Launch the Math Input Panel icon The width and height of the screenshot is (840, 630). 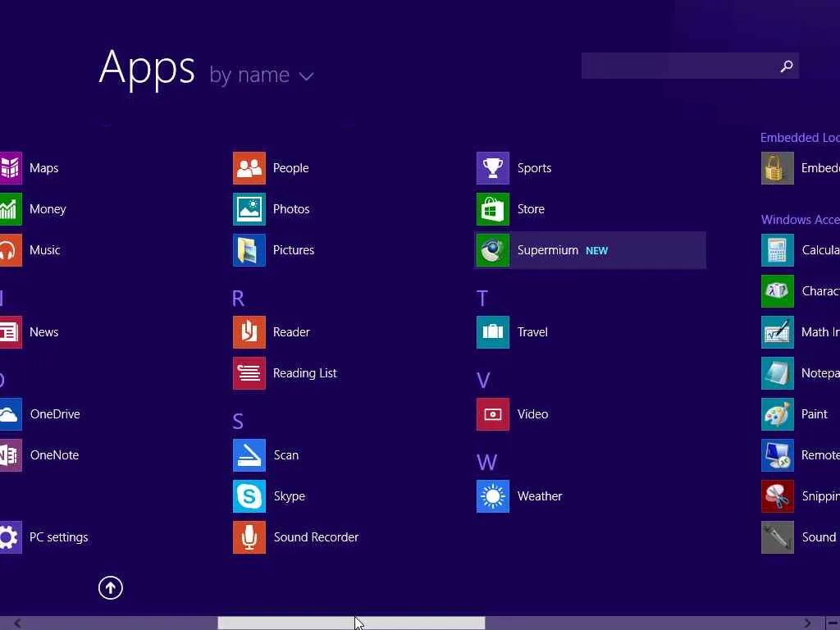point(778,332)
